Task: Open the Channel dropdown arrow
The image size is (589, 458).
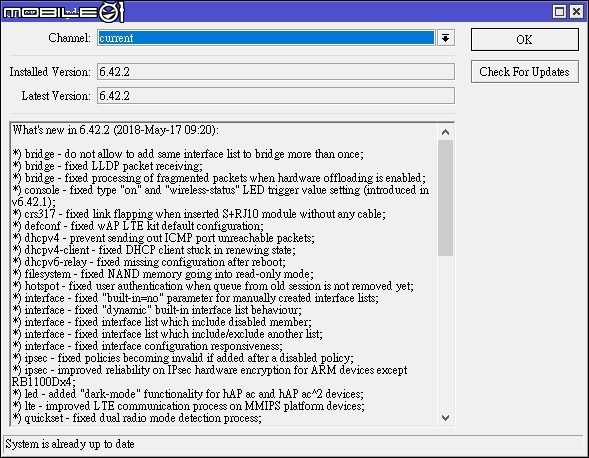Action: click(446, 38)
